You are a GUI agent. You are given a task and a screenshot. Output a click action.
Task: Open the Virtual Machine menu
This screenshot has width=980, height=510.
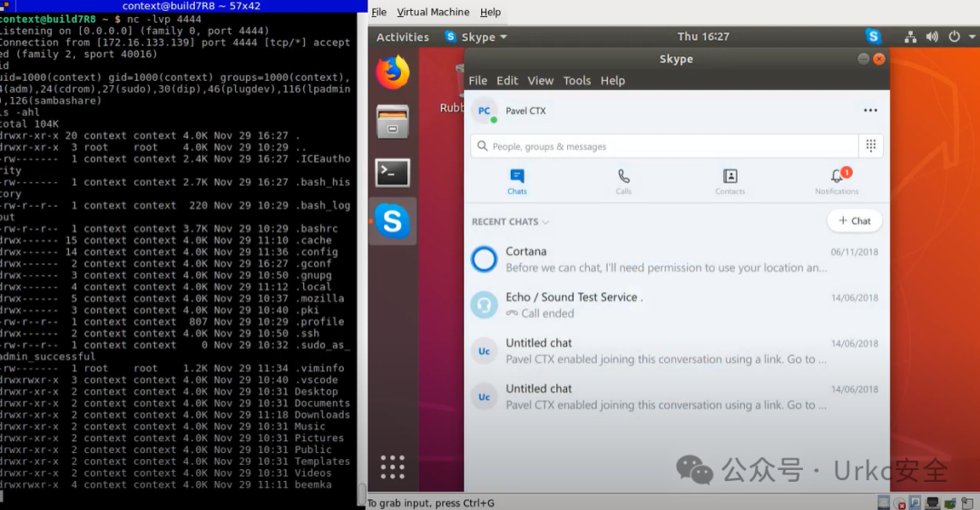point(433,12)
